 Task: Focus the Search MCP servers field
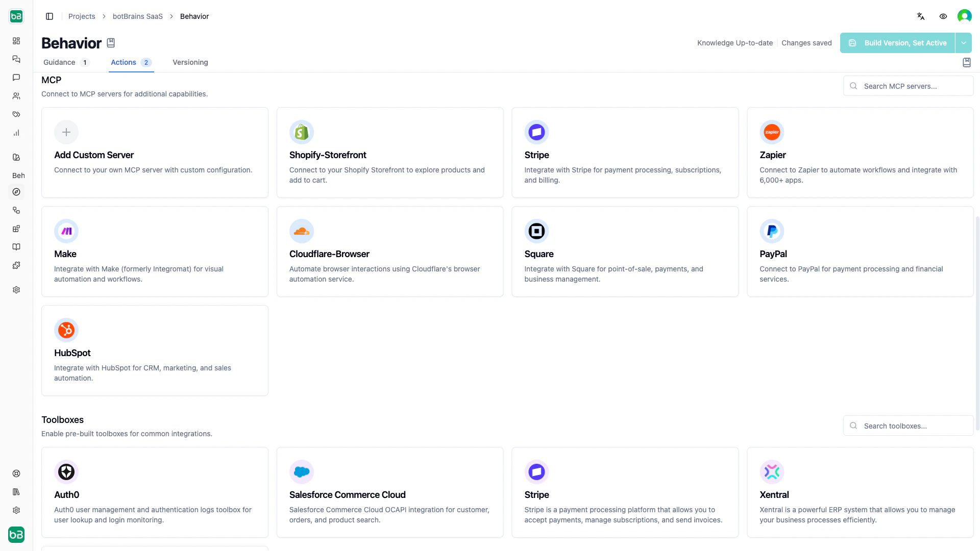pyautogui.click(x=908, y=86)
